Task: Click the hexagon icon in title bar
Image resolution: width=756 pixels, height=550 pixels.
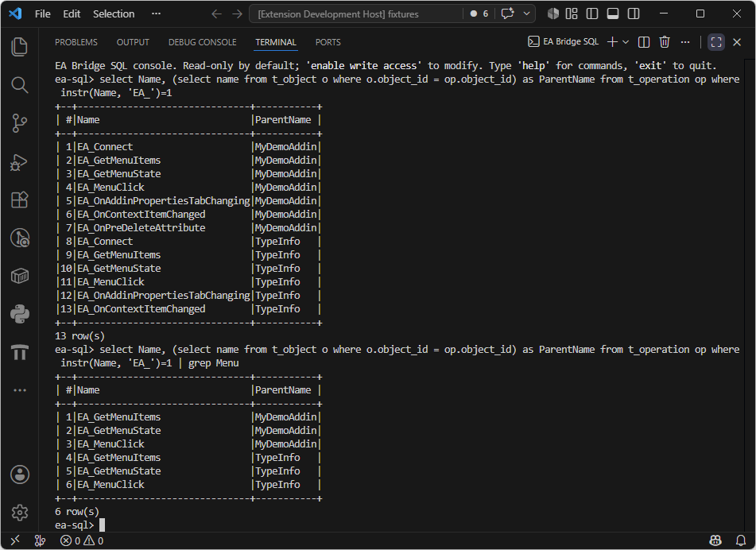Action: (553, 14)
